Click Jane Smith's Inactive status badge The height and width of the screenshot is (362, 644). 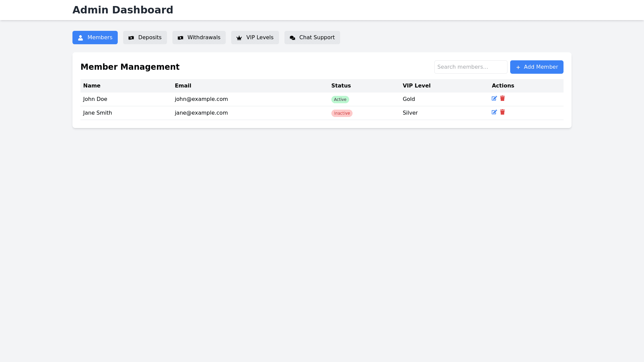tap(342, 113)
